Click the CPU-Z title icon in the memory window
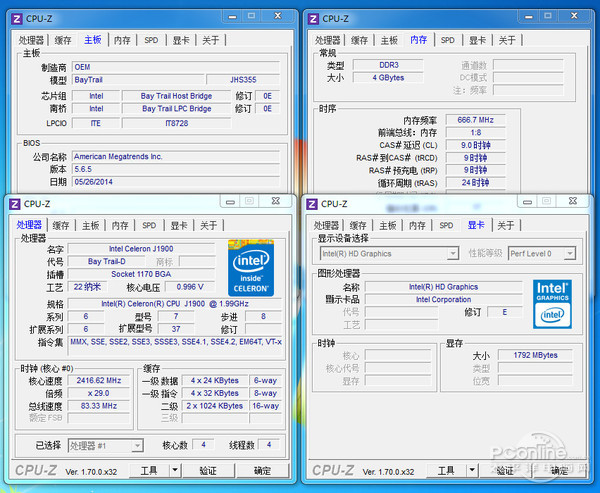This screenshot has width=600, height=493. click(311, 18)
